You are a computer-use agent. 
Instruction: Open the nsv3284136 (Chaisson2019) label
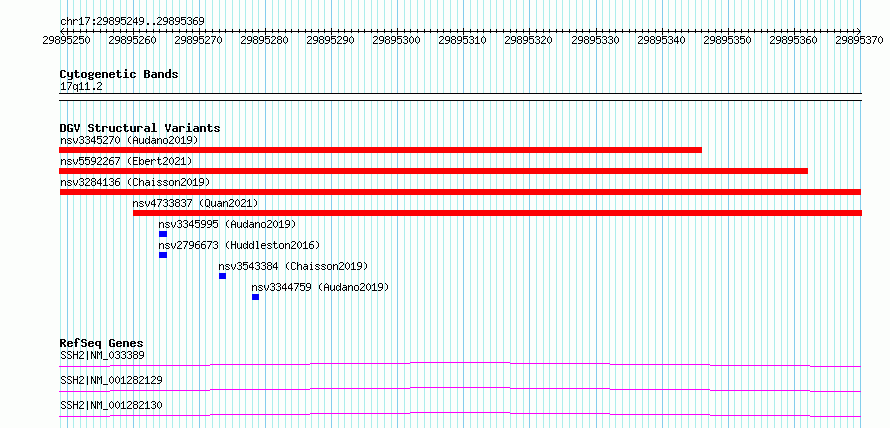point(135,182)
